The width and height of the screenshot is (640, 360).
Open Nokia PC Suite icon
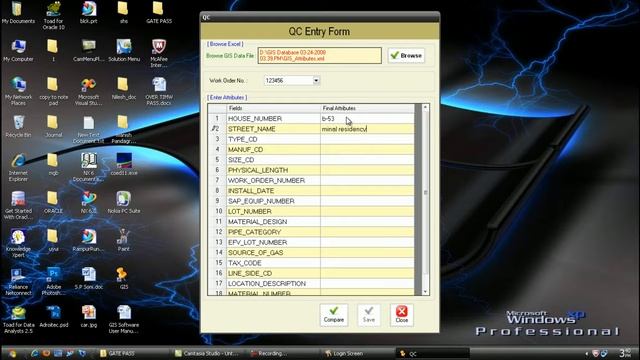124,202
